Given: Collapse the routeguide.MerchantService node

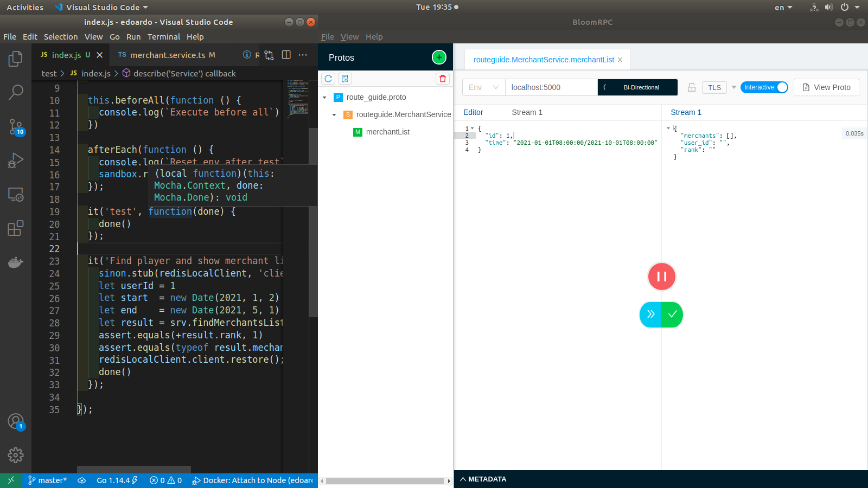Looking at the screenshot, I should pyautogui.click(x=334, y=115).
